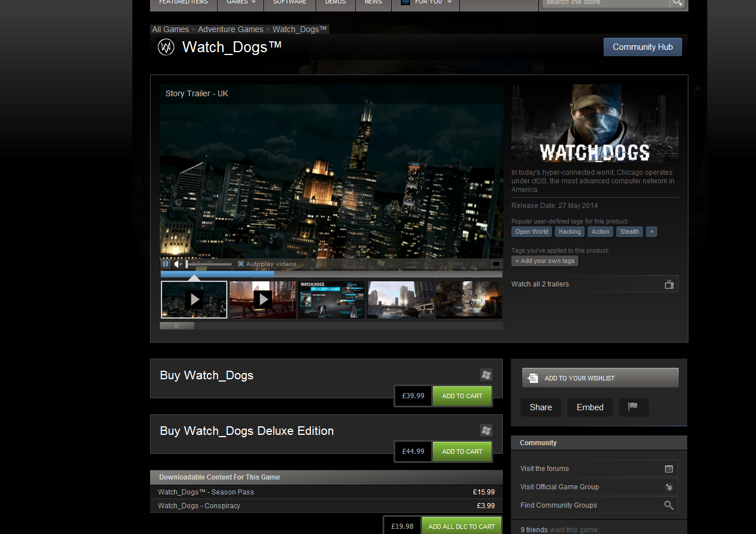Click the thumbnail strip horizontal scrollbar handle
Screen dimensions: 756x534
click(x=177, y=325)
